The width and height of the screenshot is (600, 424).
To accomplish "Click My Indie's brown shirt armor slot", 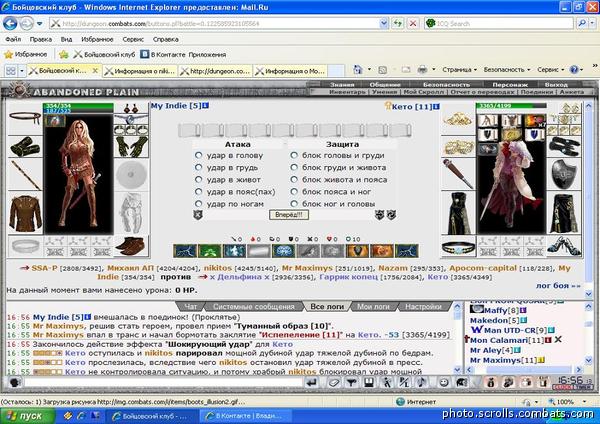I will click(25, 213).
